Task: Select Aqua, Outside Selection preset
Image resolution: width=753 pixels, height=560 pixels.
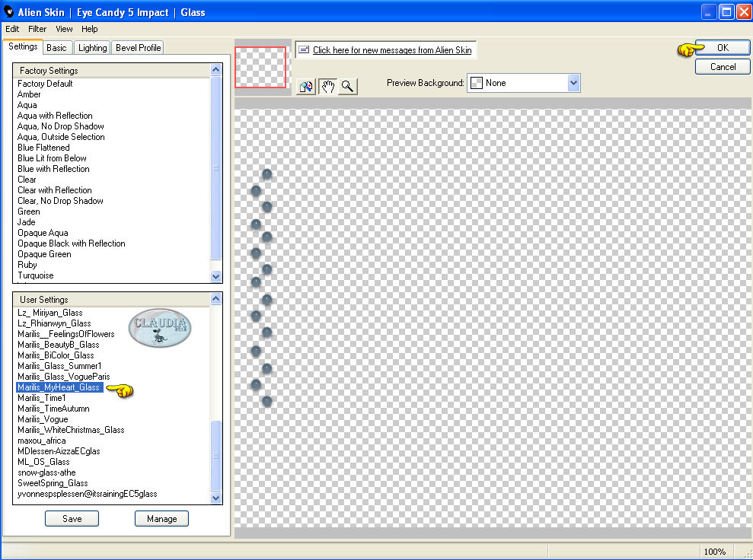Action: click(x=61, y=137)
